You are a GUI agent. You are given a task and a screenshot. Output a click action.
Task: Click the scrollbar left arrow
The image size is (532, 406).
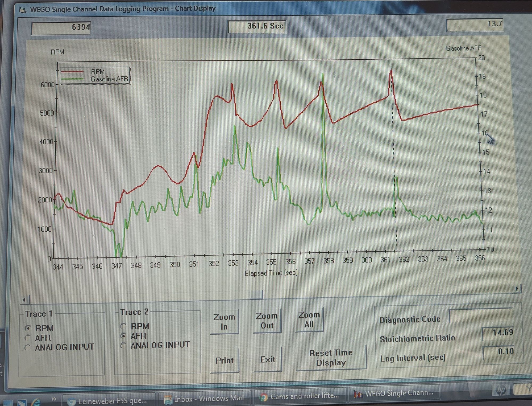click(x=24, y=300)
